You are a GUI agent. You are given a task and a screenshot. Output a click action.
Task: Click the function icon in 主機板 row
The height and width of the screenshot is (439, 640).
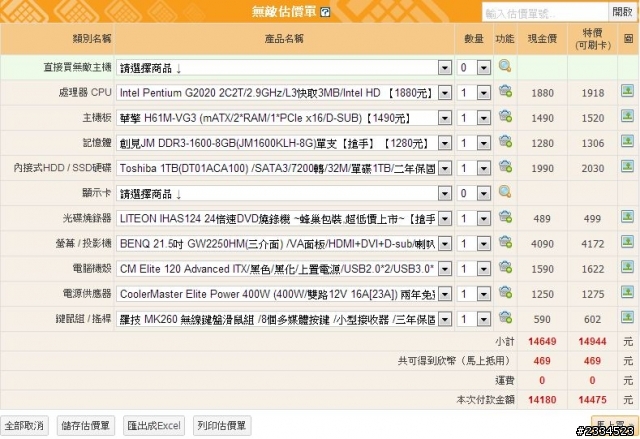(505, 116)
